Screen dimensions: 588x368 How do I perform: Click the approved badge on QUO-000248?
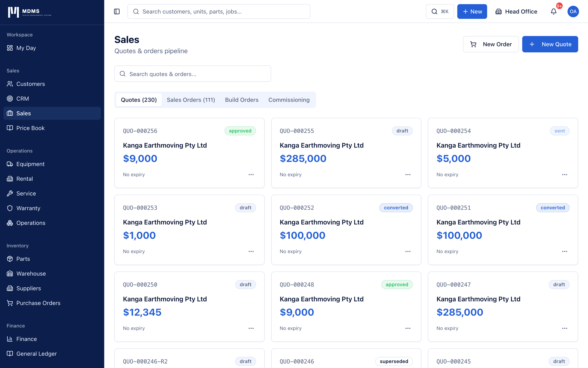click(397, 284)
